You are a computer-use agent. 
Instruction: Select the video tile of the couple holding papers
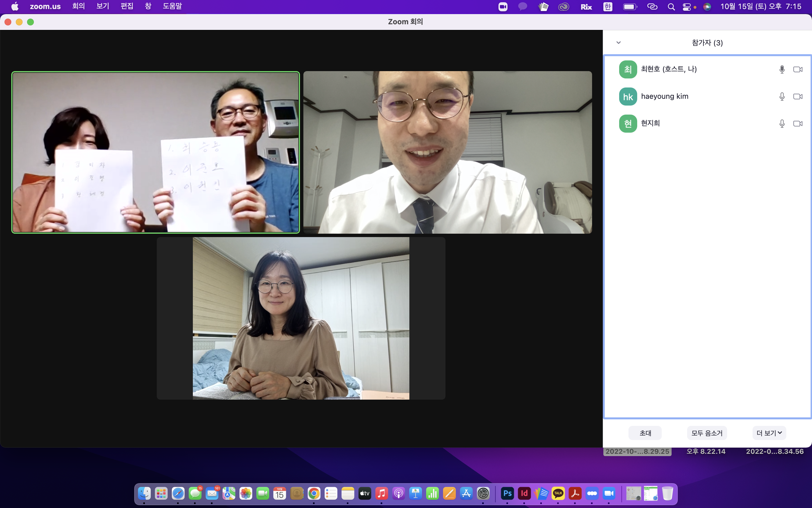tap(155, 152)
